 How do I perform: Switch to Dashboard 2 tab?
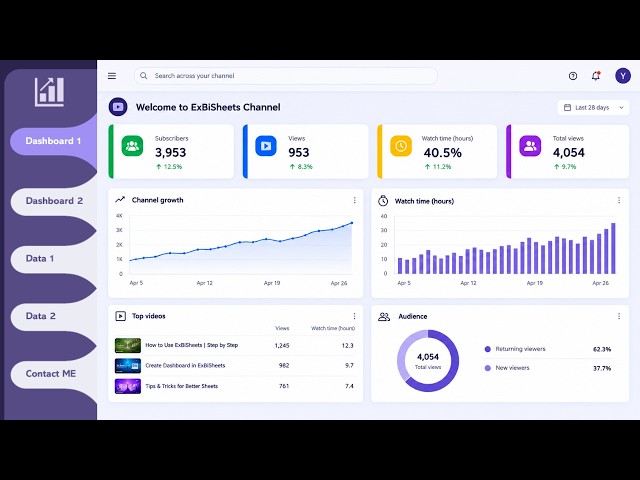pyautogui.click(x=53, y=201)
